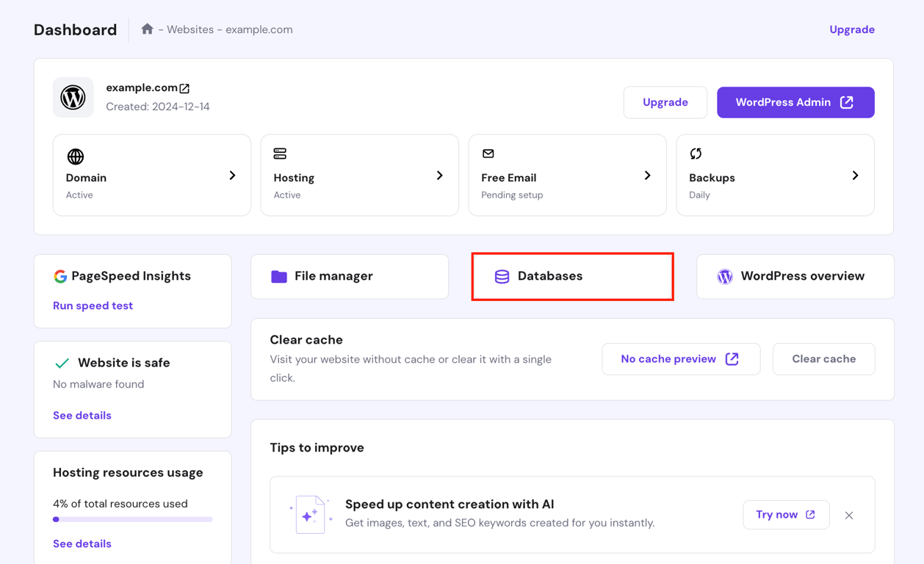This screenshot has height=564, width=924.
Task: Expand the Hosting card chevron
Action: click(440, 176)
